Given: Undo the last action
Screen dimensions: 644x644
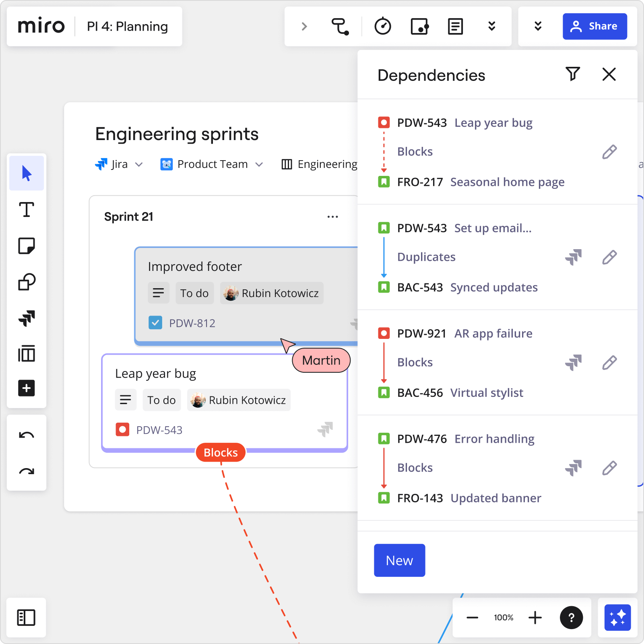Looking at the screenshot, I should click(27, 435).
